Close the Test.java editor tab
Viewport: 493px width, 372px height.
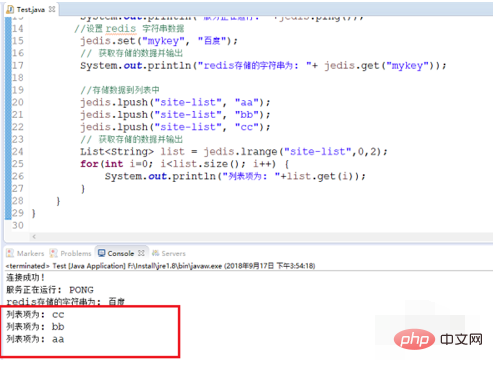(52, 9)
